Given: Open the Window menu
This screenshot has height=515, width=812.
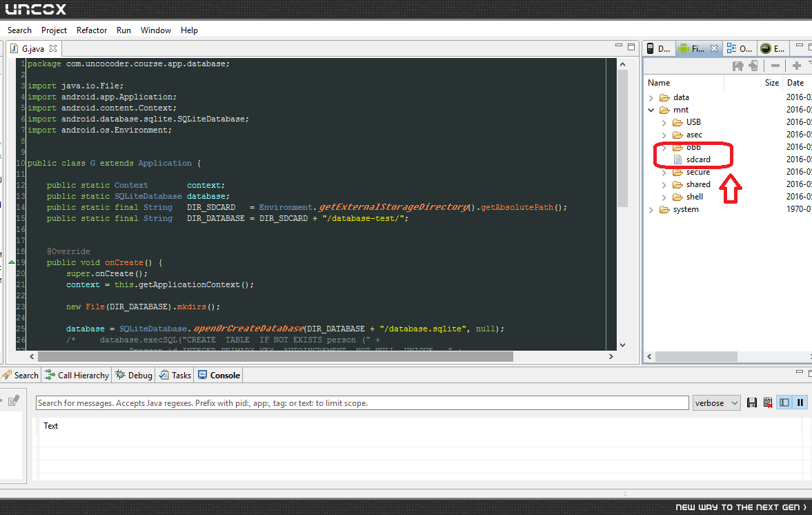Looking at the screenshot, I should point(156,30).
